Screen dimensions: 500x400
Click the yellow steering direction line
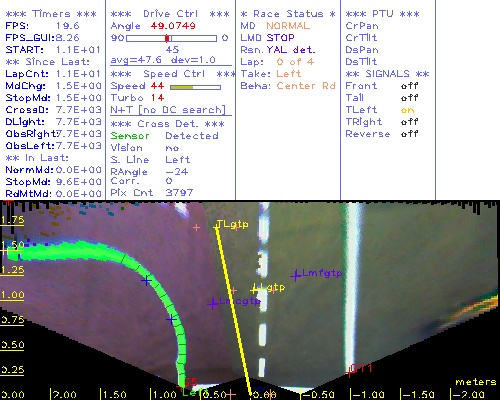click(x=233, y=311)
